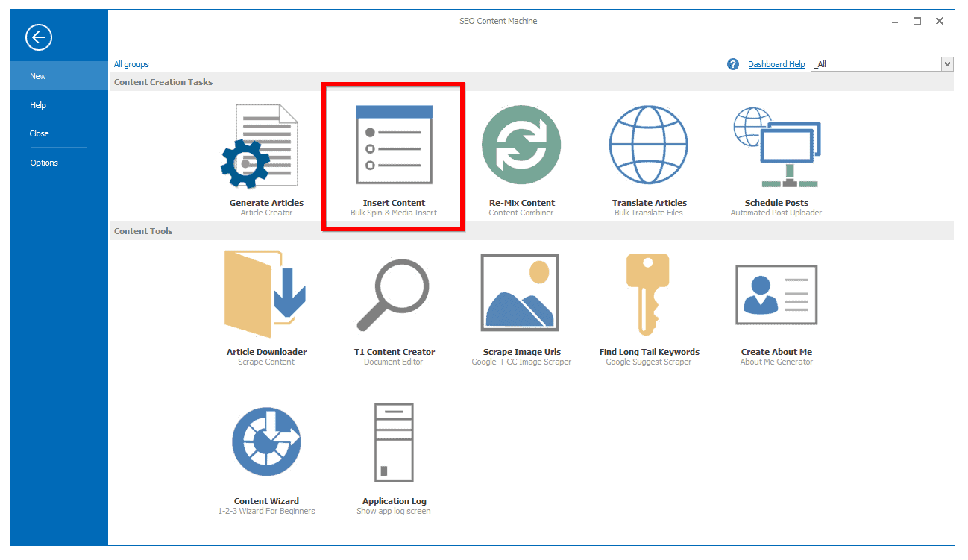Select the New sidebar menu item
The height and width of the screenshot is (560, 968).
60,76
